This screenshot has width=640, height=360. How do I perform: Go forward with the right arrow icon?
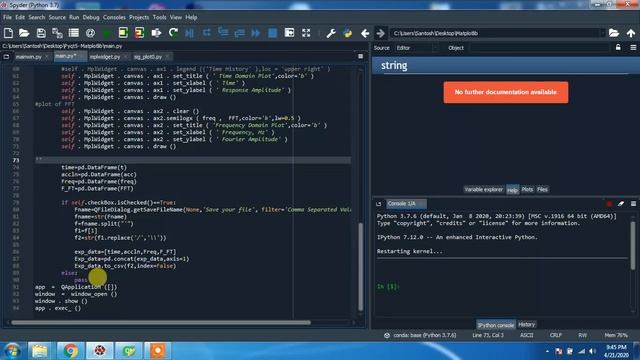point(380,33)
